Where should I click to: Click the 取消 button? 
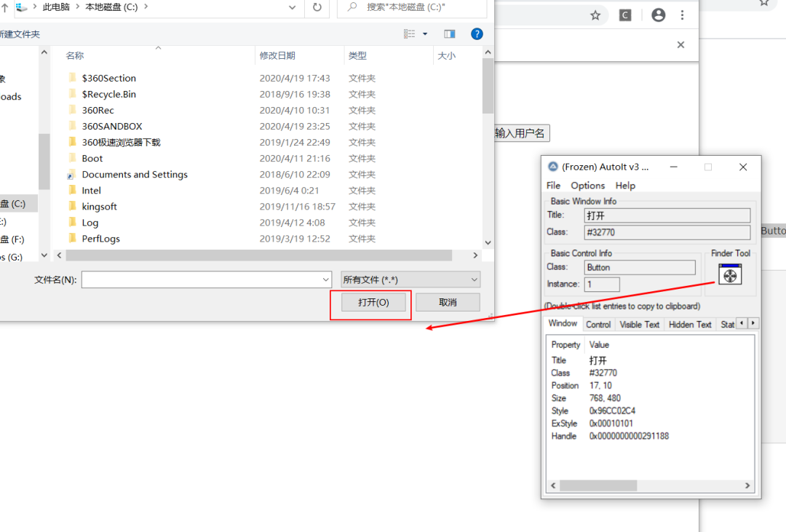coord(448,302)
